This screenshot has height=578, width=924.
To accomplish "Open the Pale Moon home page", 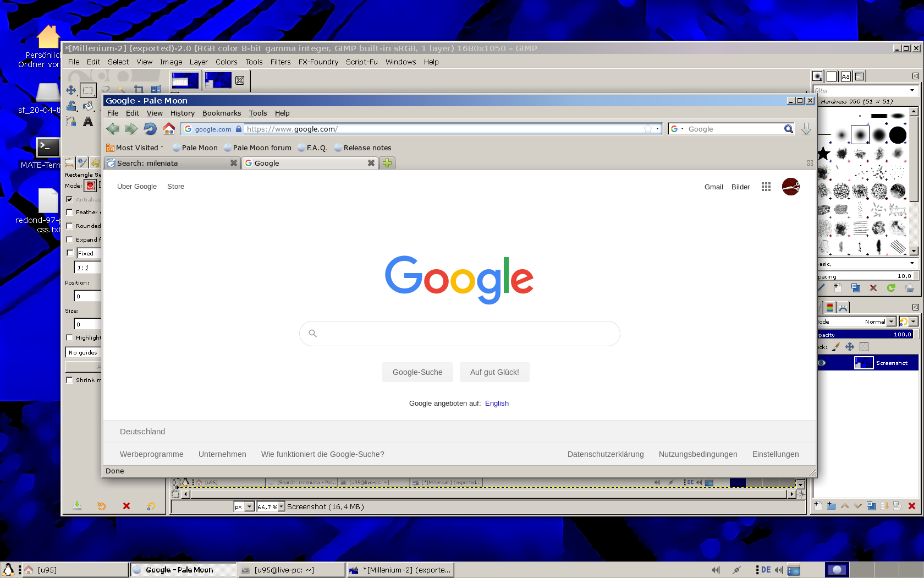I will [169, 129].
